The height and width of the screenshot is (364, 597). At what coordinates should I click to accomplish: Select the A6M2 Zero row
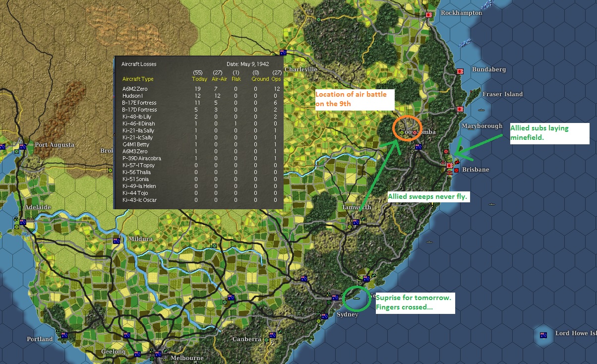[x=200, y=89]
